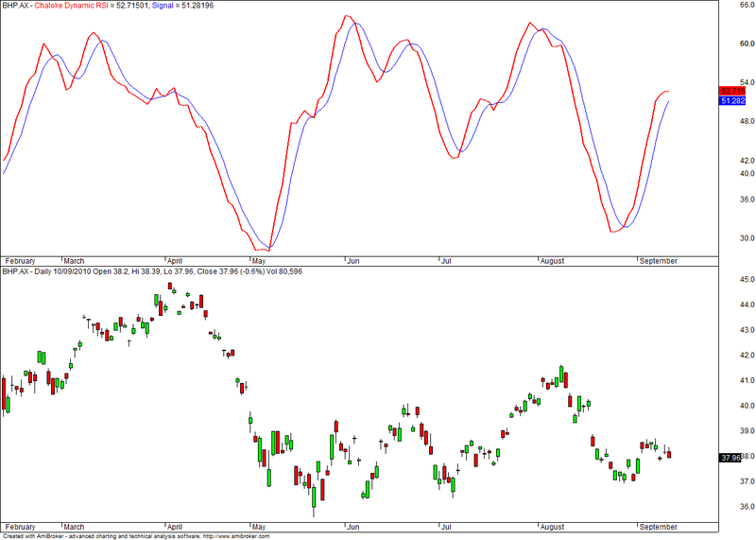Click the September label under the candlestick pane
The height and width of the screenshot is (540, 756).
point(659,527)
